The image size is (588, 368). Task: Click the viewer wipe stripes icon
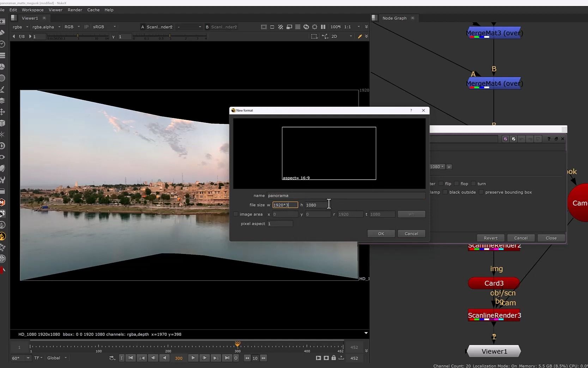pyautogui.click(x=280, y=27)
